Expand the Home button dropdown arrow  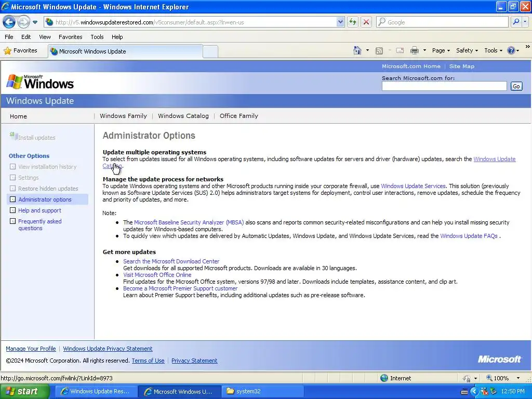[x=367, y=50]
